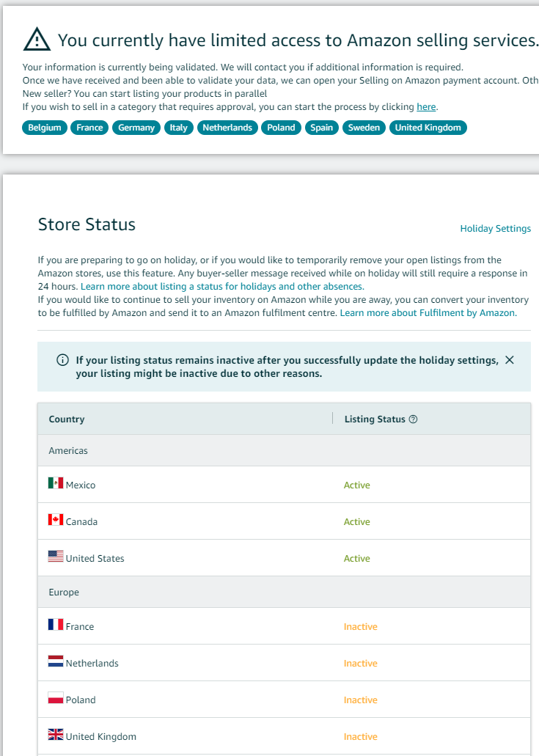This screenshot has width=539, height=756.
Task: Click the United States country name
Action: pyautogui.click(x=95, y=559)
